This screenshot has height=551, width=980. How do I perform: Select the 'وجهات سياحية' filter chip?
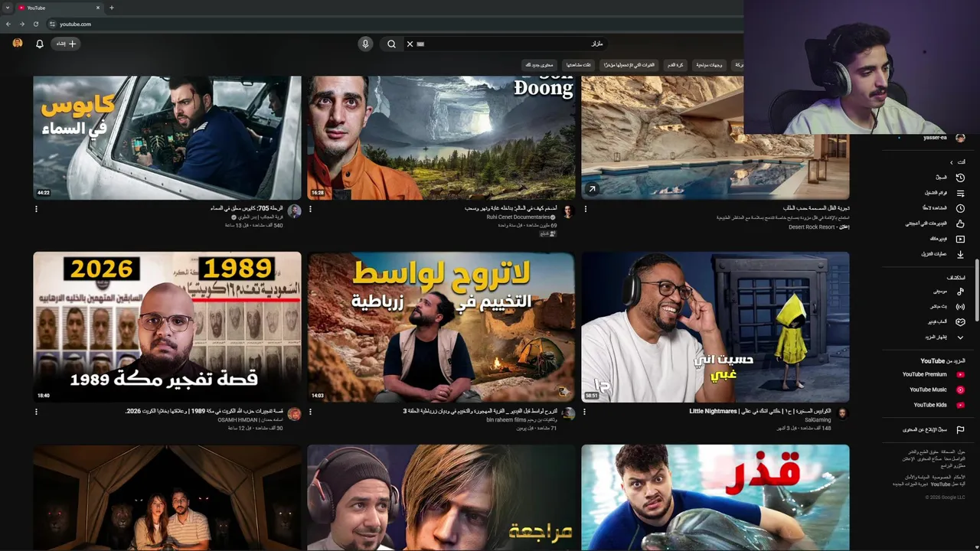(x=710, y=65)
